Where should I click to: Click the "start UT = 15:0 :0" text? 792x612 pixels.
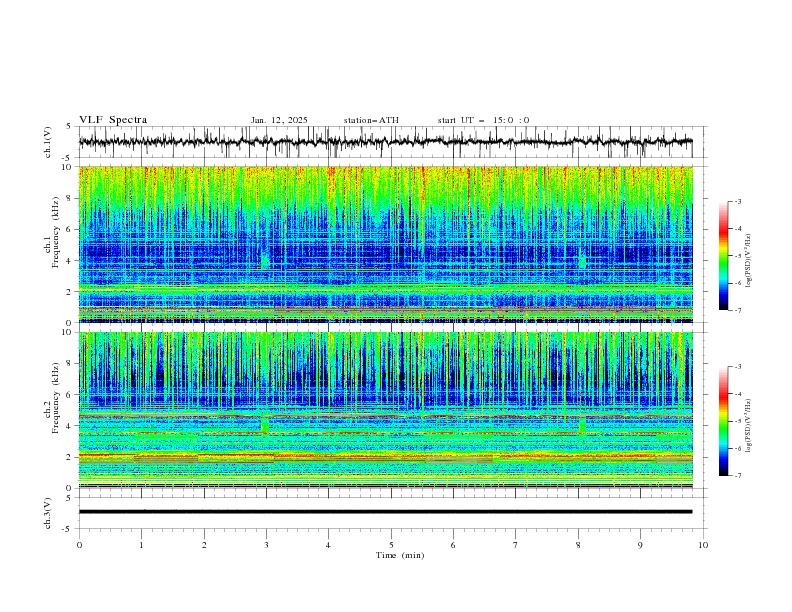(x=483, y=120)
